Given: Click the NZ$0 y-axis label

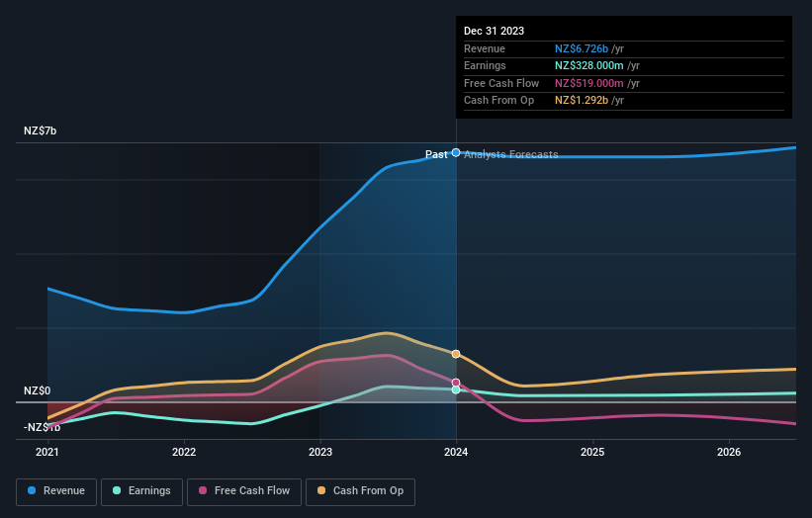Looking at the screenshot, I should (38, 390).
